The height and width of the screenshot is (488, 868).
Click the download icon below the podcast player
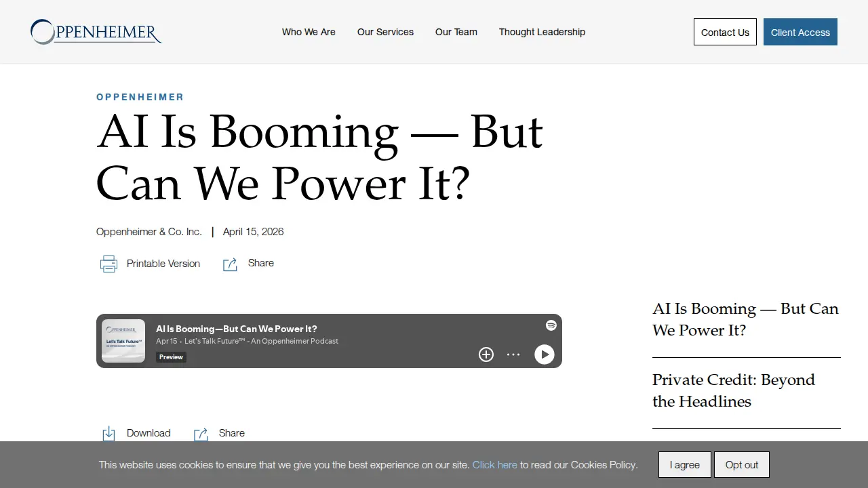(108, 434)
